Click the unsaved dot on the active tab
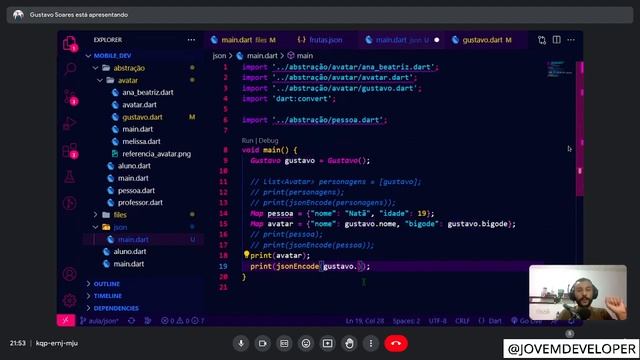The height and width of the screenshot is (360, 640). tap(437, 40)
